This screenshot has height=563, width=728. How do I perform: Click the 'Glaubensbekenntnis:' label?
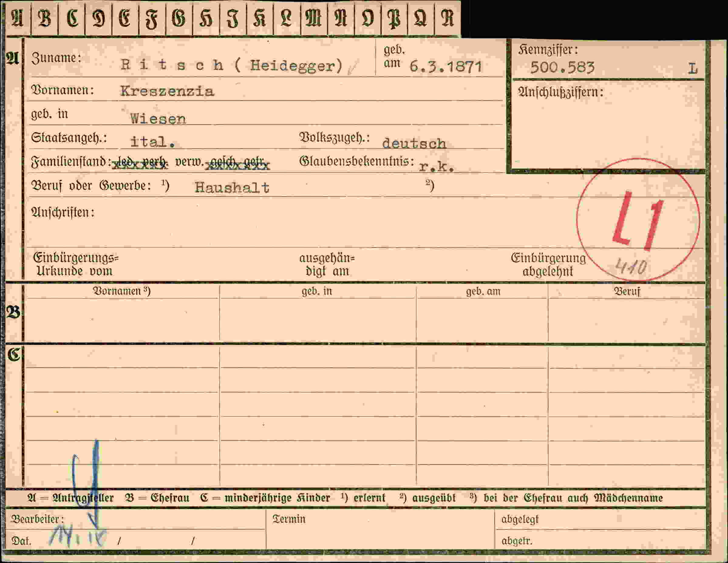[x=357, y=161]
